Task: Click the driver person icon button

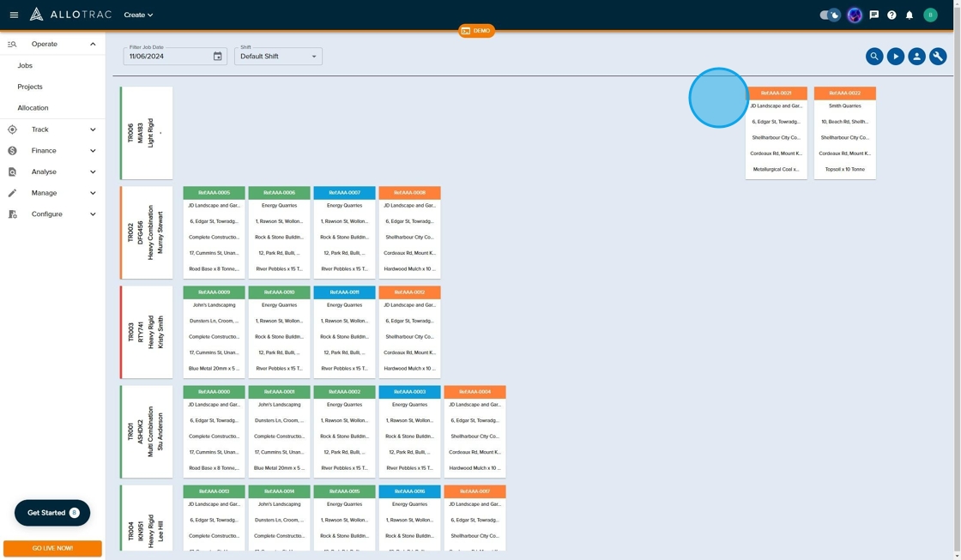Action: pos(916,56)
